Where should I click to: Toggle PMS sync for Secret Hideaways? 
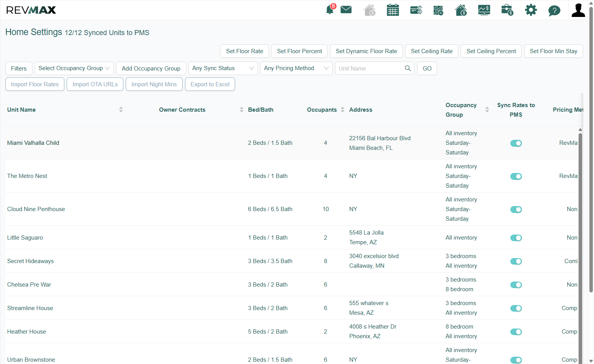click(516, 262)
